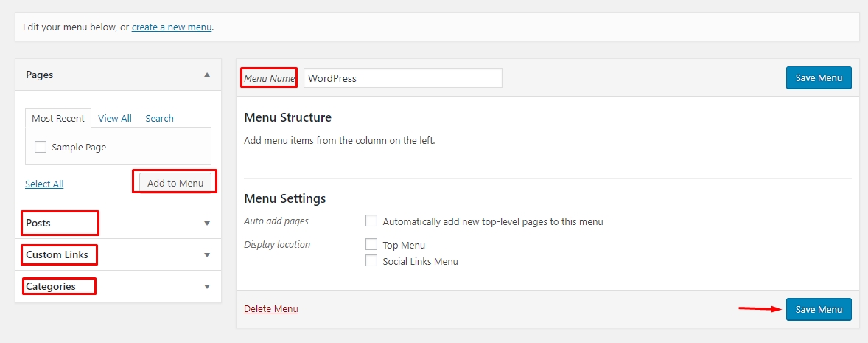Expand the Custom Links panel arrow

207,254
